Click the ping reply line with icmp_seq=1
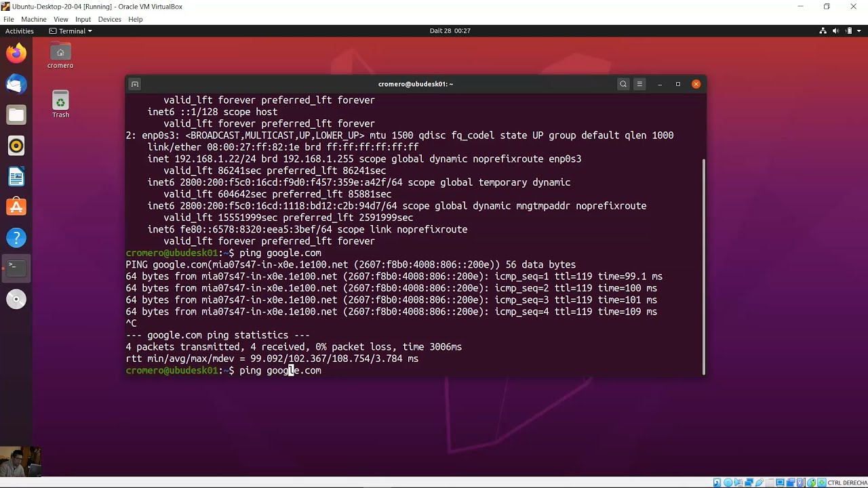Viewport: 868px width, 488px height. 394,277
